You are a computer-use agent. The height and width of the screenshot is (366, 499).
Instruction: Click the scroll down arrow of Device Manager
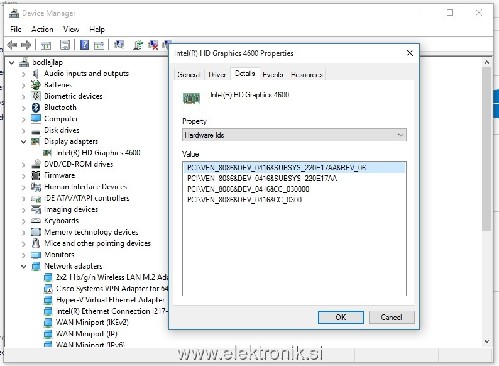pyautogui.click(x=487, y=342)
